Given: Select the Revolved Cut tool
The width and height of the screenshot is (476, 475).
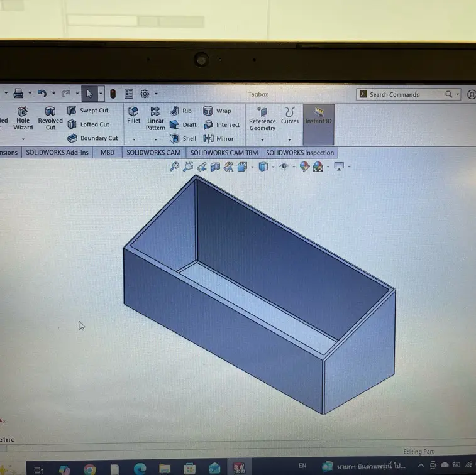Looking at the screenshot, I should [50, 119].
